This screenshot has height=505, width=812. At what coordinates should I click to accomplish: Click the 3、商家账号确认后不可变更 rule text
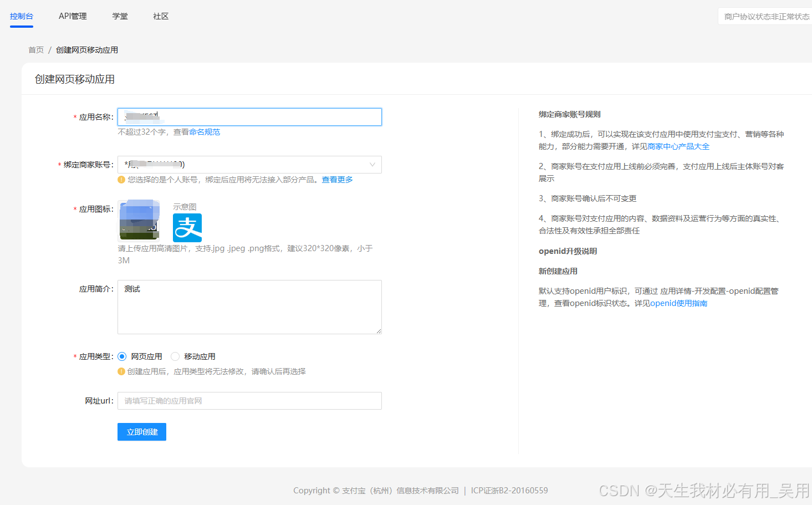point(588,198)
